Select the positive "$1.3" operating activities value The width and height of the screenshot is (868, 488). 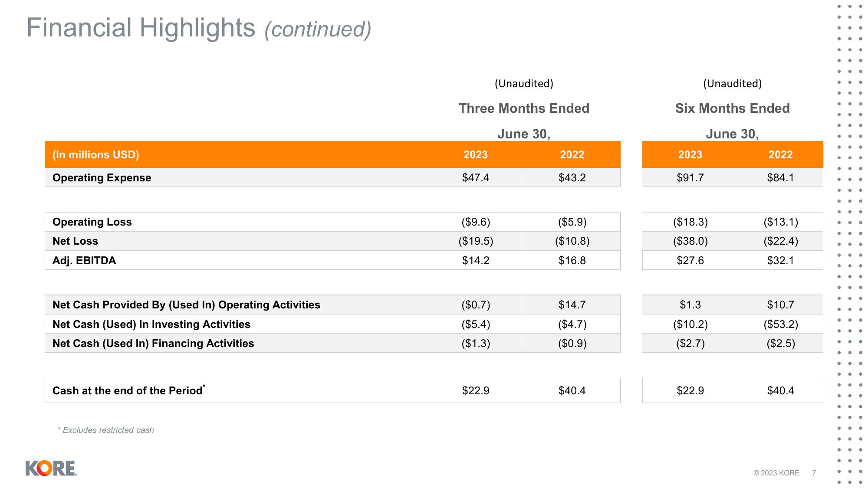[x=690, y=305]
